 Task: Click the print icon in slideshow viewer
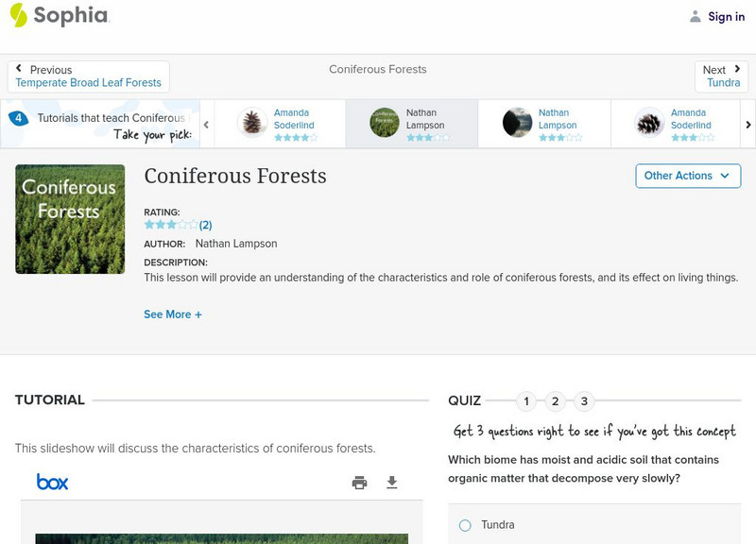359,483
